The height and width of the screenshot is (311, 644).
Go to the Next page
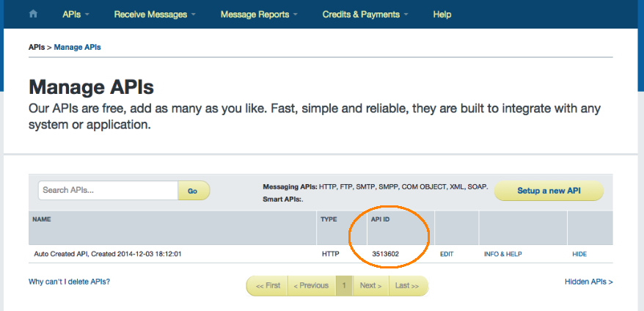pos(370,285)
